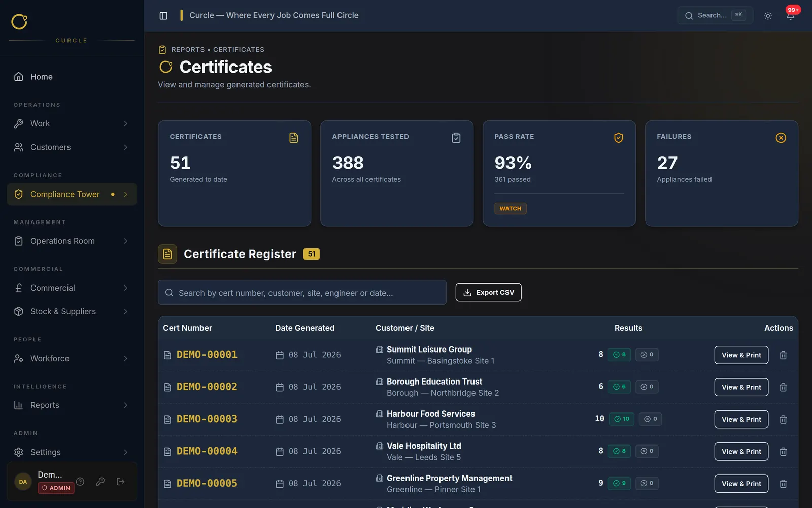Click the logout icon in user panel
Screen dimensions: 812x508
click(x=121, y=481)
